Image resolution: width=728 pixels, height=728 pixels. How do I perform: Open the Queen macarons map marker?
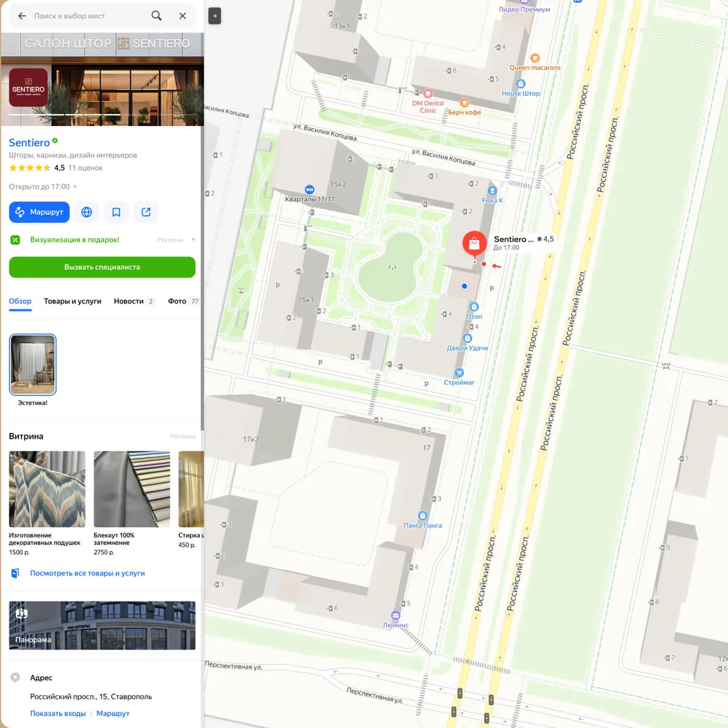(x=535, y=58)
